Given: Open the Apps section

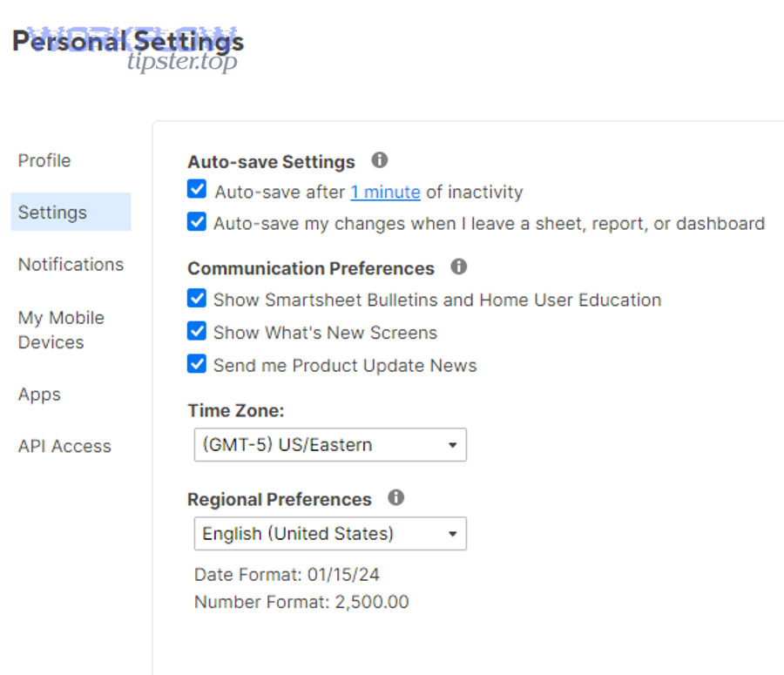Looking at the screenshot, I should 38,394.
